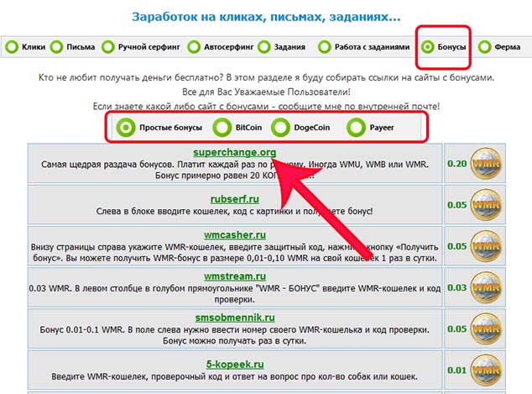Select the Клики radio option
The image size is (532, 394).
(12, 47)
